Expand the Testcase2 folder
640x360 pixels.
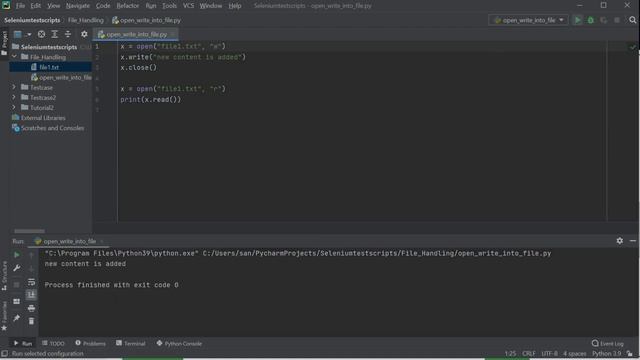(14, 97)
